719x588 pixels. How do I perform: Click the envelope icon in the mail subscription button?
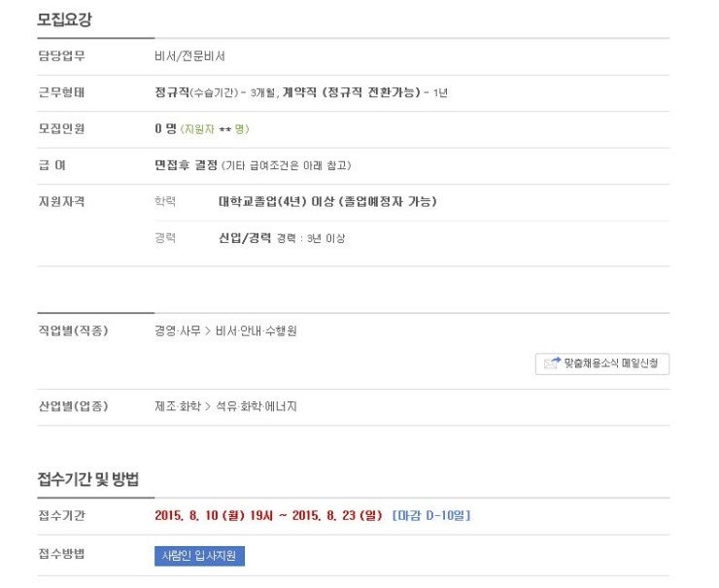click(x=552, y=363)
